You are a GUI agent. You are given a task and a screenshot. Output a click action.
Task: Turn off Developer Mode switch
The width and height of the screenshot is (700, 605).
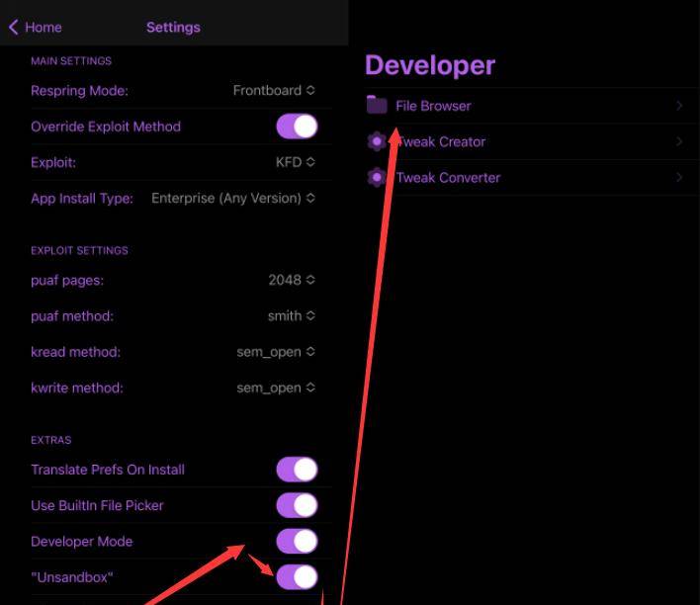(297, 541)
